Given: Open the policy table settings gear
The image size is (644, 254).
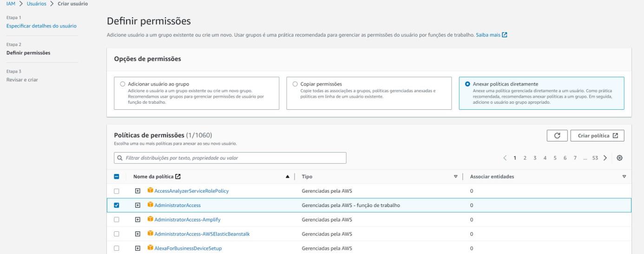Looking at the screenshot, I should click(619, 158).
